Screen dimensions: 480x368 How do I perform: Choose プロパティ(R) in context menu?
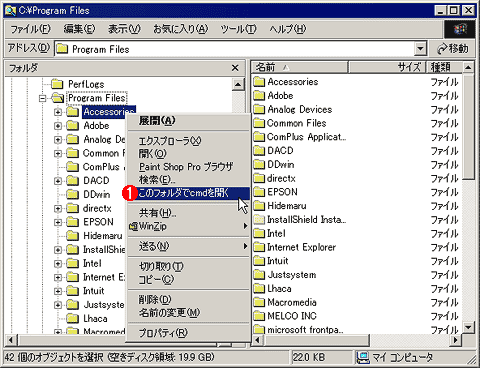click(189, 333)
